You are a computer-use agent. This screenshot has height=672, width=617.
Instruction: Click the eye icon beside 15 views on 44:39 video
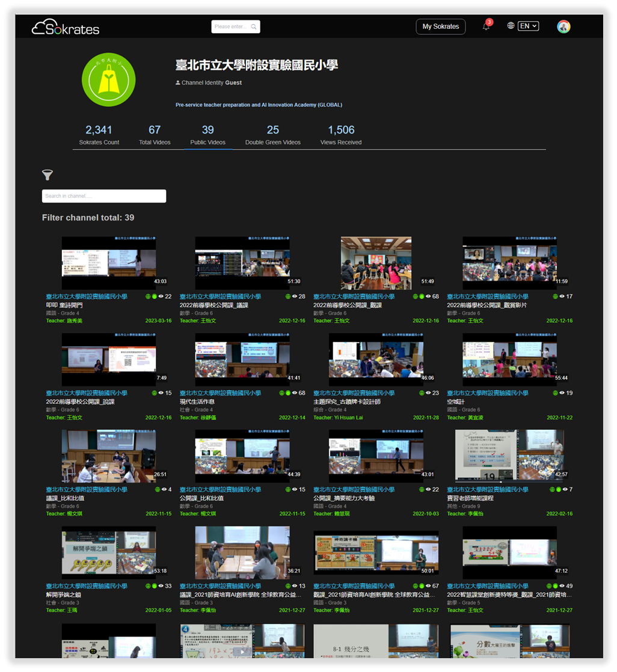click(x=295, y=489)
